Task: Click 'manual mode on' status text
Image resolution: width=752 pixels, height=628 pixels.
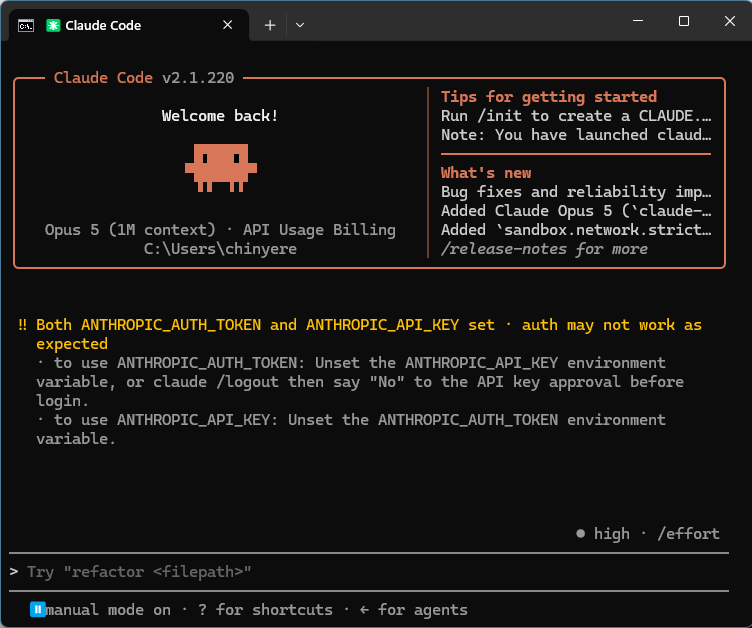Action: pos(108,609)
